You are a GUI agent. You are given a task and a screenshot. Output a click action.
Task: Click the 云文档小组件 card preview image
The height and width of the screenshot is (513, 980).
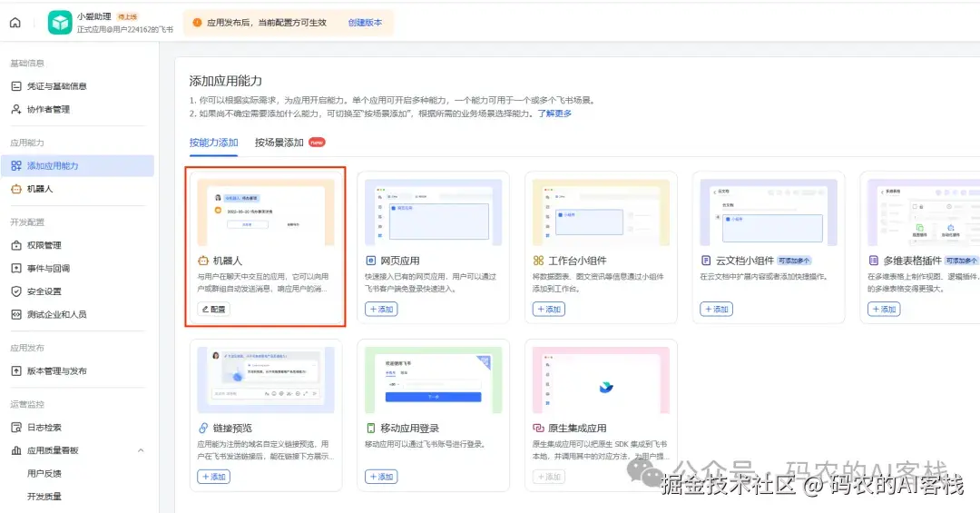[x=769, y=212]
